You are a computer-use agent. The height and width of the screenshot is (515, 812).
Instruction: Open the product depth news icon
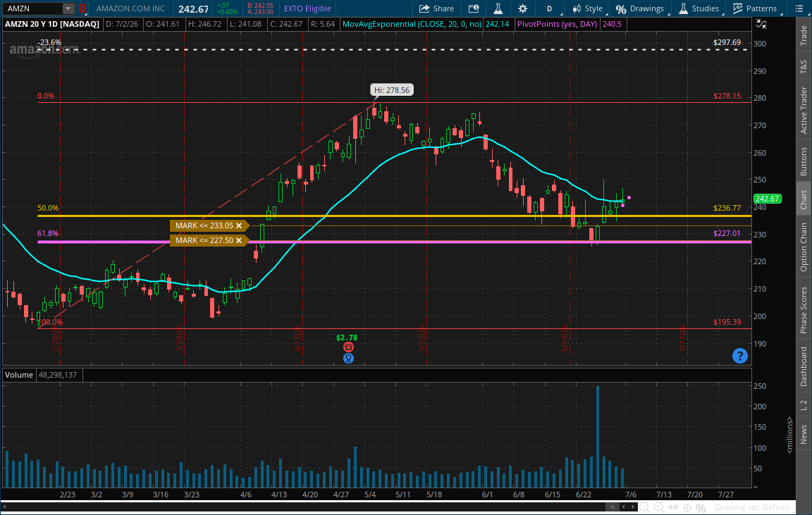(x=474, y=8)
